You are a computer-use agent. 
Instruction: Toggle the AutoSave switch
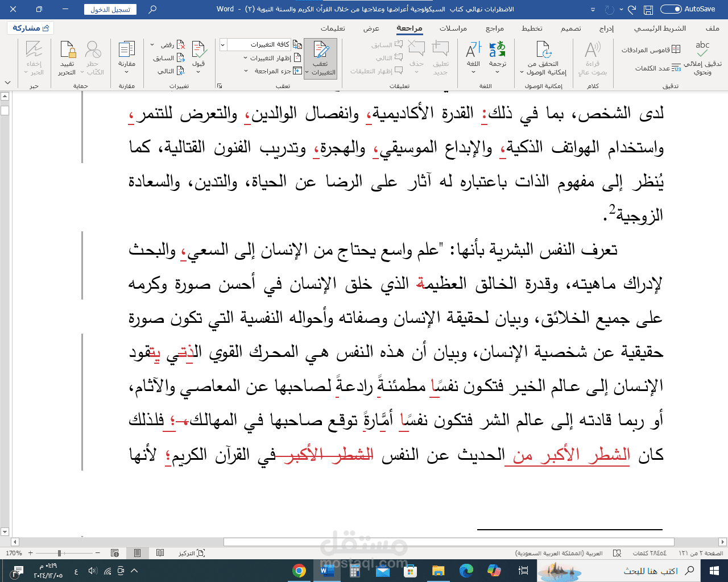click(671, 9)
